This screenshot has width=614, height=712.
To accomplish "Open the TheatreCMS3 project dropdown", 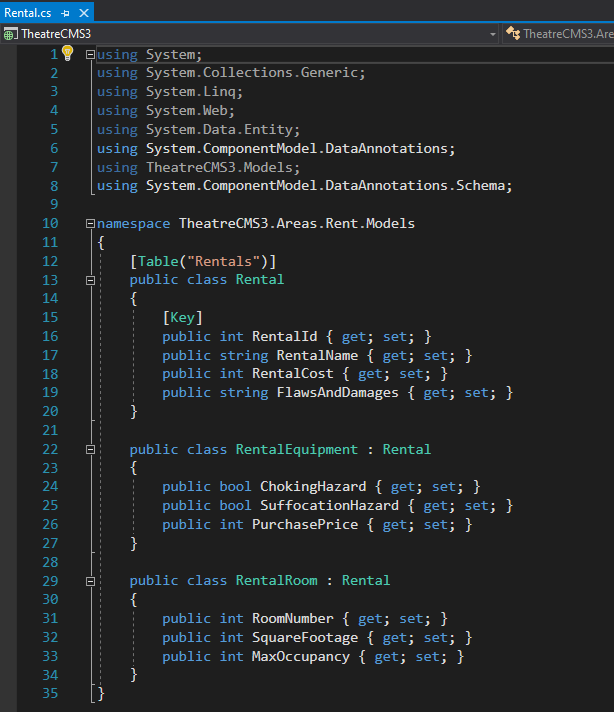I will [x=493, y=34].
